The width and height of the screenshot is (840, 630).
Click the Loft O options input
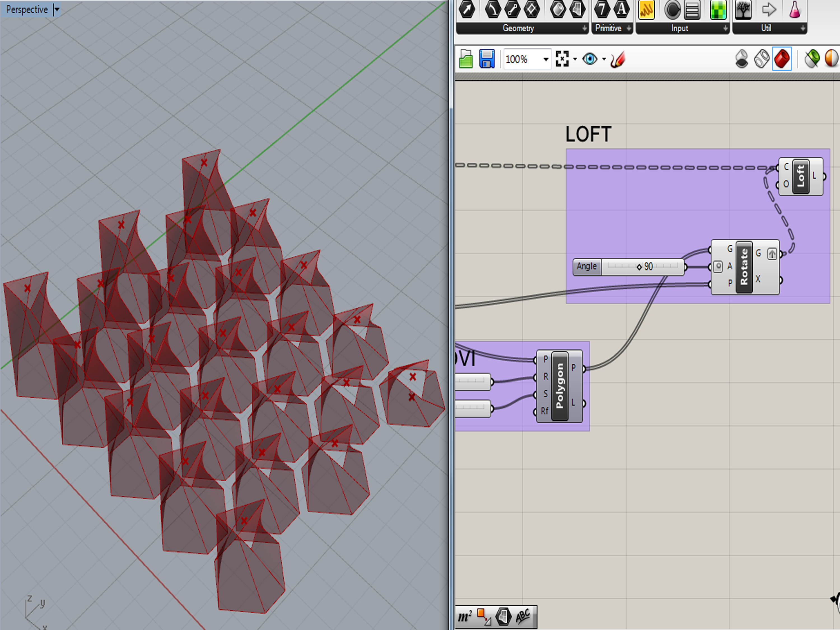786,184
